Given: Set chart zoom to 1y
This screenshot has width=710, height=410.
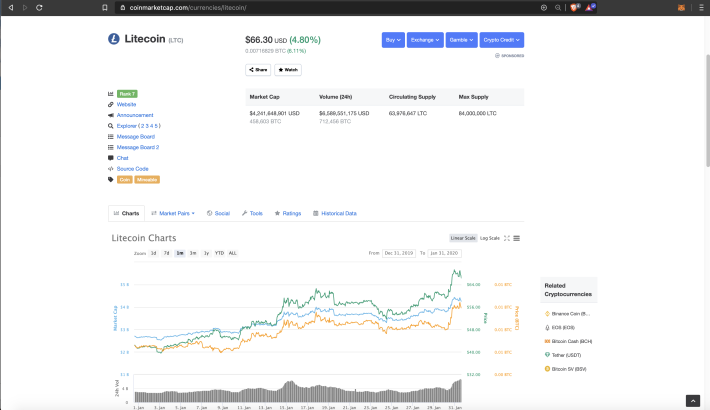Looking at the screenshot, I should click(206, 253).
